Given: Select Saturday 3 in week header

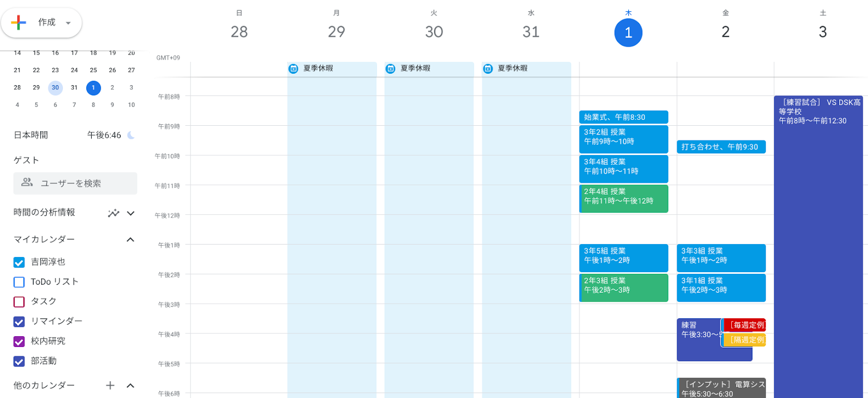Looking at the screenshot, I should coord(823,32).
